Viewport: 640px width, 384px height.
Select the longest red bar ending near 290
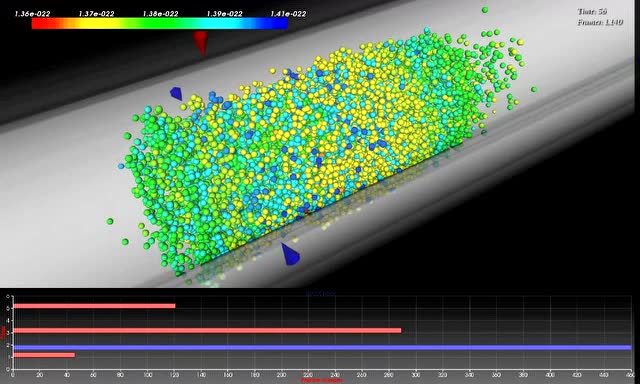pos(207,331)
